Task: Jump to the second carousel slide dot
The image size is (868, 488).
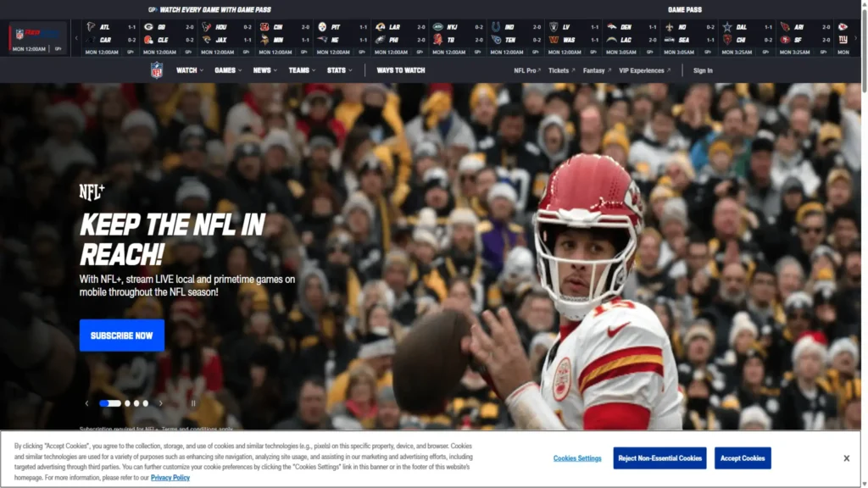Action: tap(127, 403)
